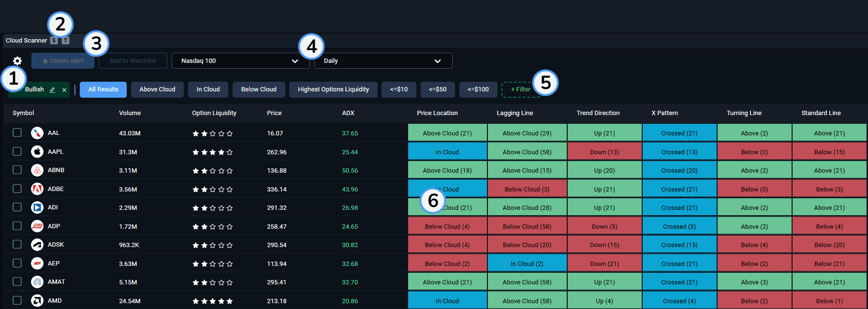Click the Add to Watchlist button
Image resolution: width=868 pixels, height=309 pixels.
coord(133,61)
